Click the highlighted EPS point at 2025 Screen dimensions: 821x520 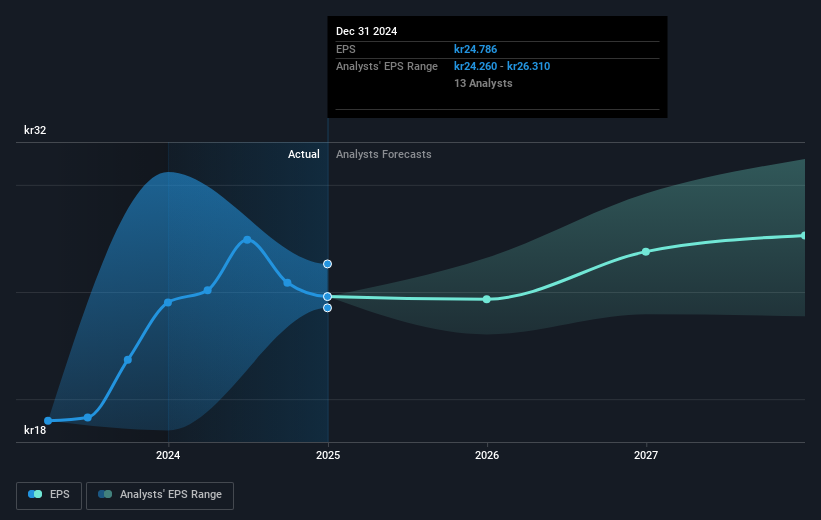point(327,296)
